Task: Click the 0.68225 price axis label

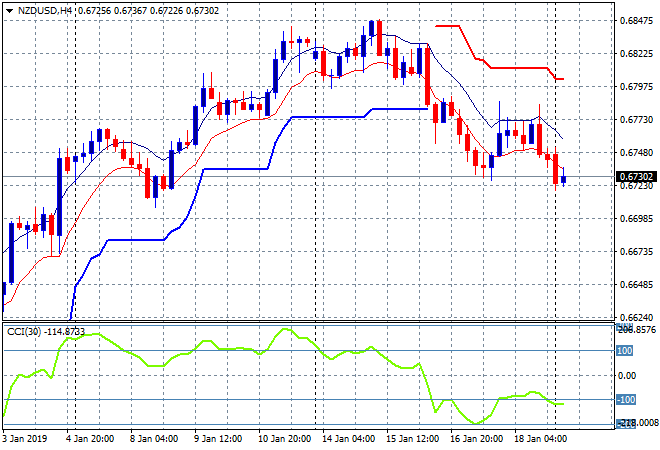Action: (636, 53)
